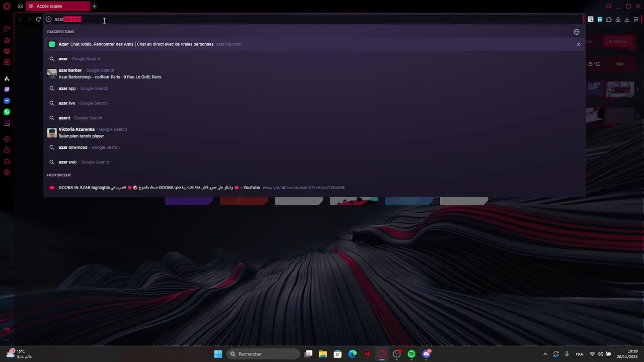Open WhatsApp in the sidebar
The image size is (644, 362).
click(x=7, y=112)
